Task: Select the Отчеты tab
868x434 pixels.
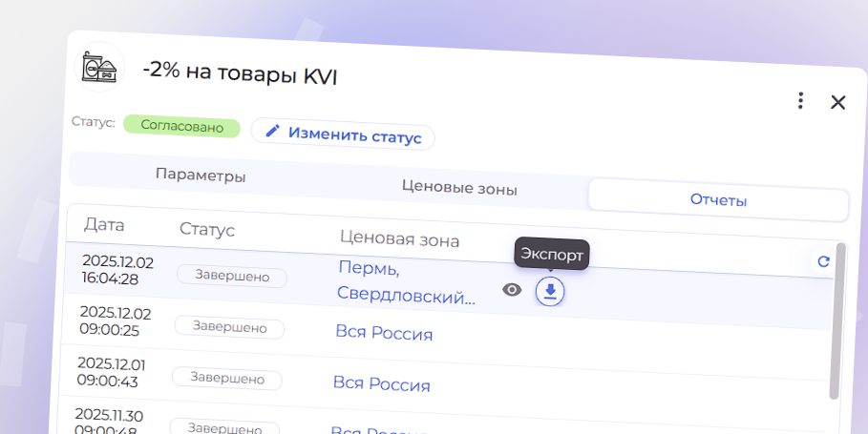Action: click(718, 200)
